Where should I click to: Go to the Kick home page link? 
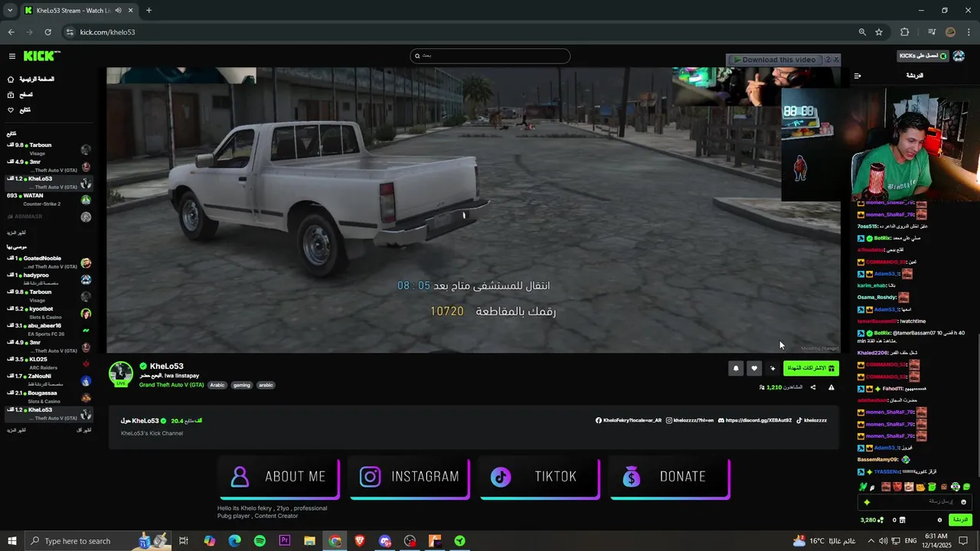(x=31, y=79)
